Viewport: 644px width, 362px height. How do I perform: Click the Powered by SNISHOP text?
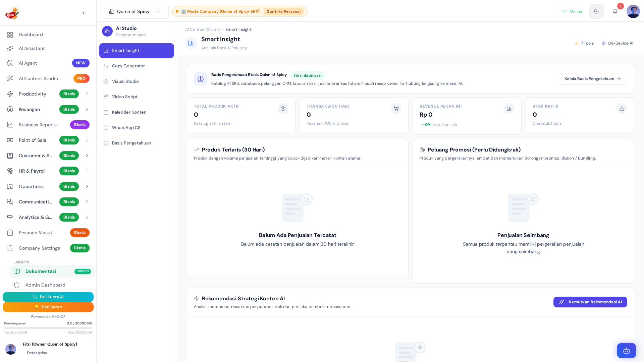coord(48,317)
